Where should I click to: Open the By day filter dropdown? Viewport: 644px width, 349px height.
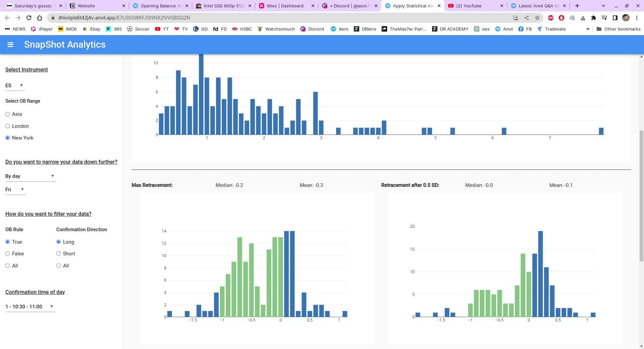tap(30, 176)
